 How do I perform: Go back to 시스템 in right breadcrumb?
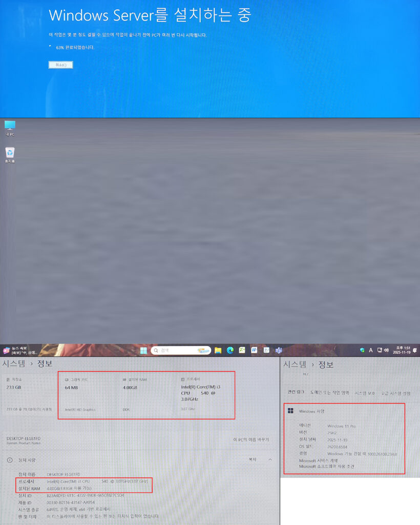pyautogui.click(x=295, y=365)
